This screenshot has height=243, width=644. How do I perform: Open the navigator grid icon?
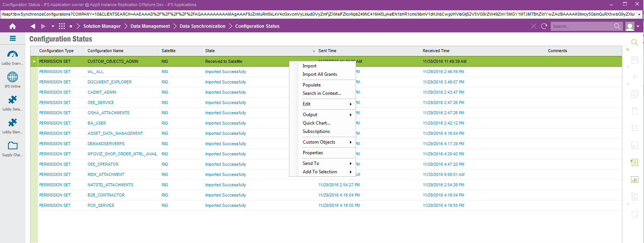(x=62, y=26)
